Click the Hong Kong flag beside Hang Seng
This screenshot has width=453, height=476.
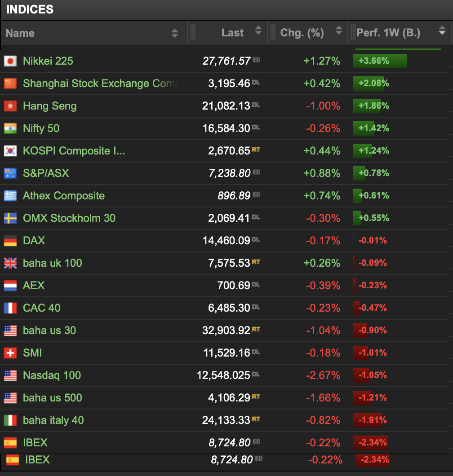10,106
